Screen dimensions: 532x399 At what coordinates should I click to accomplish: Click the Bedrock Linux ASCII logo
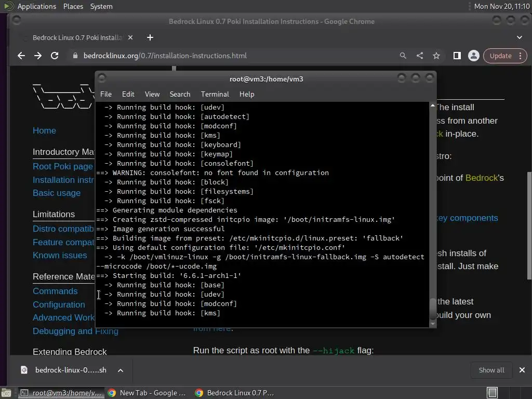(63, 96)
